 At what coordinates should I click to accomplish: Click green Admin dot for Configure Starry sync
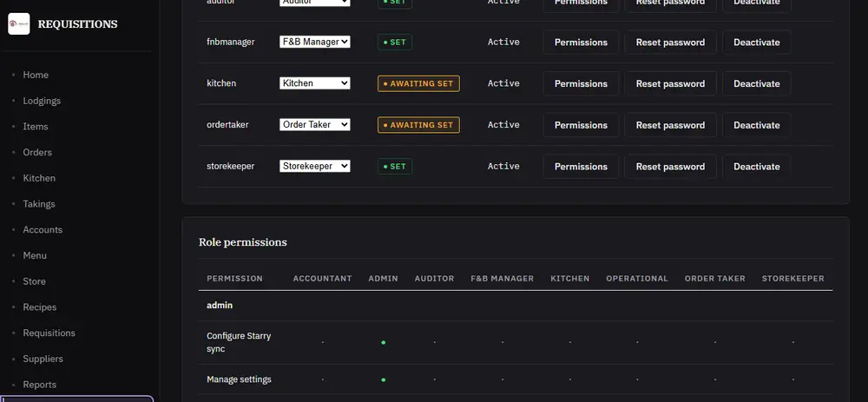383,343
